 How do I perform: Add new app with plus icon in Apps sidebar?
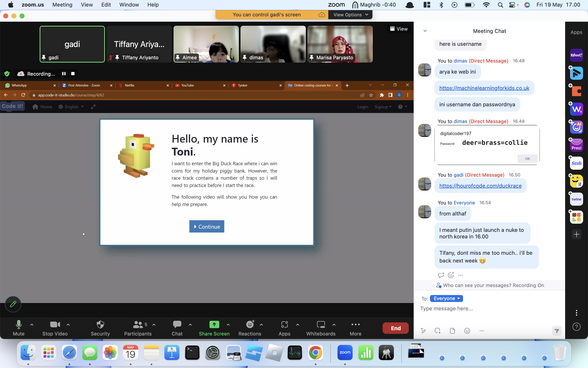[576, 234]
